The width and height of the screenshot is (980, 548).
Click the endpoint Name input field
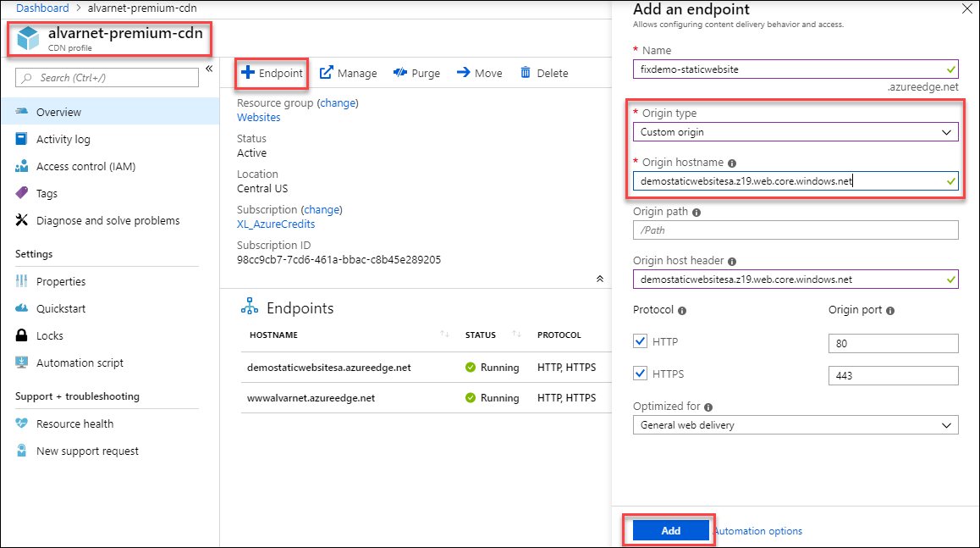coord(795,69)
